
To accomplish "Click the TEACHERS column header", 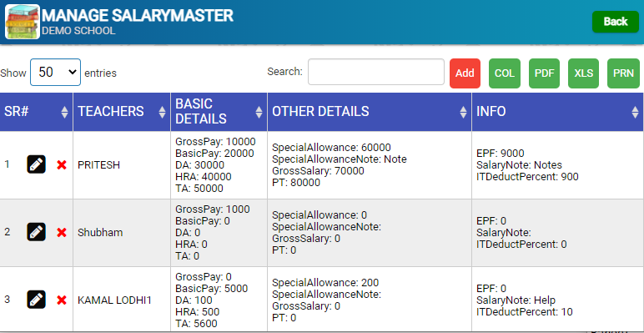I will click(x=122, y=111).
